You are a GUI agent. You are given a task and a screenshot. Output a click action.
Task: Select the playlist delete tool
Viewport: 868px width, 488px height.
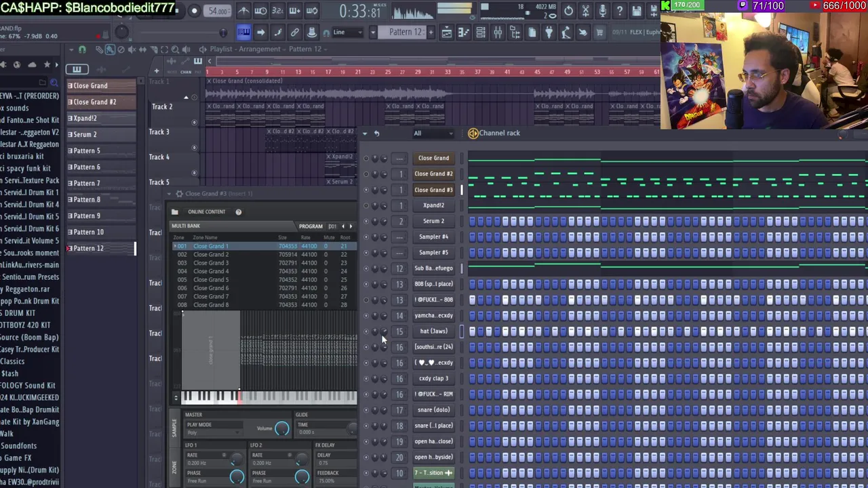click(121, 49)
